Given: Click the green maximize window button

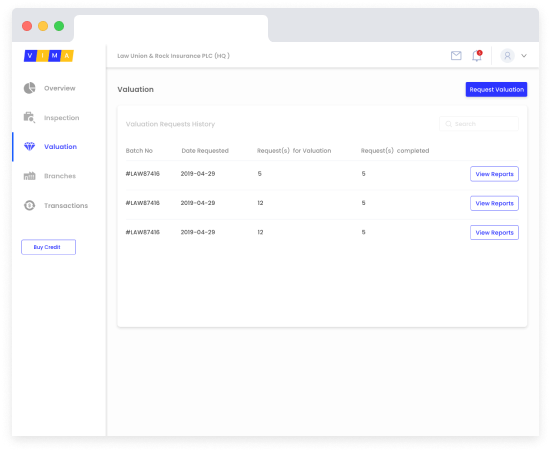Looking at the screenshot, I should pyautogui.click(x=59, y=26).
